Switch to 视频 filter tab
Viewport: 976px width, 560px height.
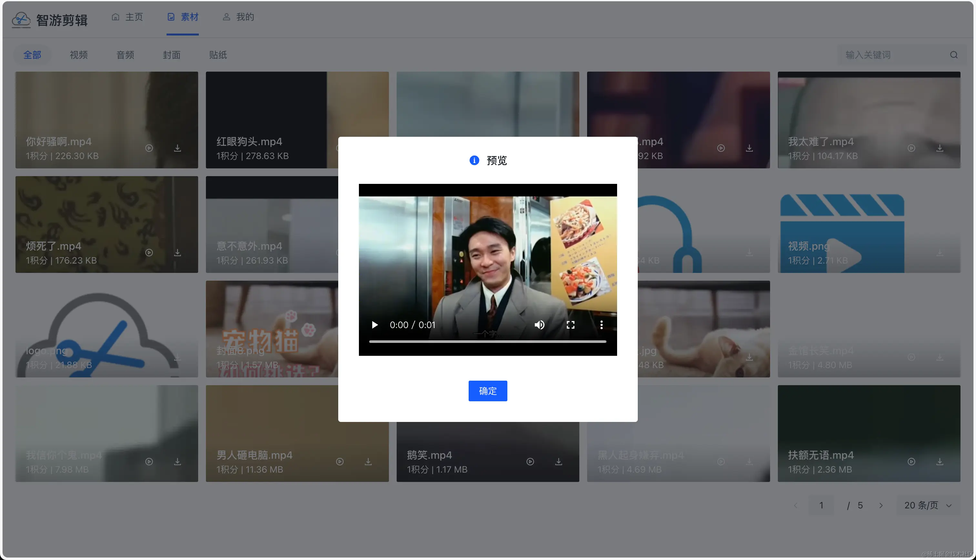click(78, 55)
